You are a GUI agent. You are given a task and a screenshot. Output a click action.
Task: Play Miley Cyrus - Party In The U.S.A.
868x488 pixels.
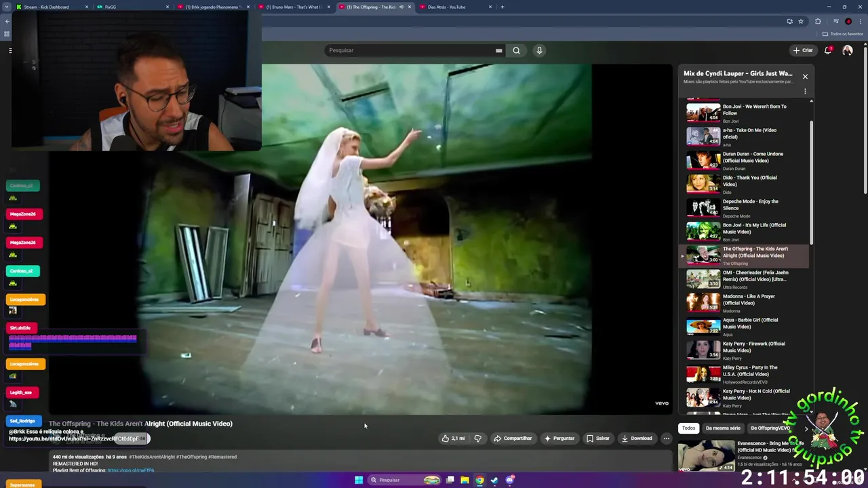[744, 374]
